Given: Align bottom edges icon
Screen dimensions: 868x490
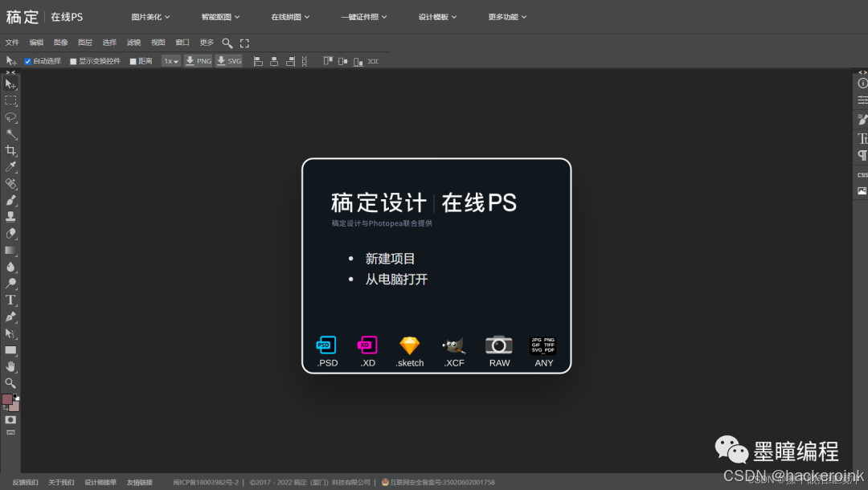Looking at the screenshot, I should point(358,61).
